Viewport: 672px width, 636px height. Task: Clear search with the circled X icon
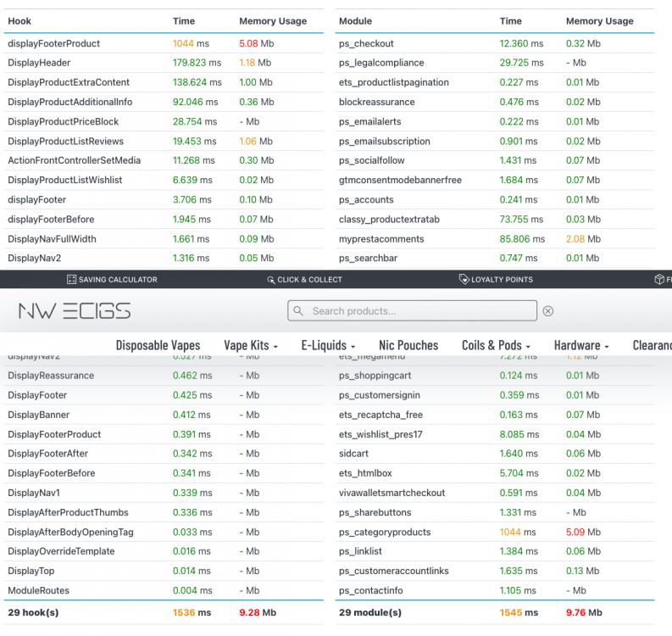pyautogui.click(x=547, y=311)
